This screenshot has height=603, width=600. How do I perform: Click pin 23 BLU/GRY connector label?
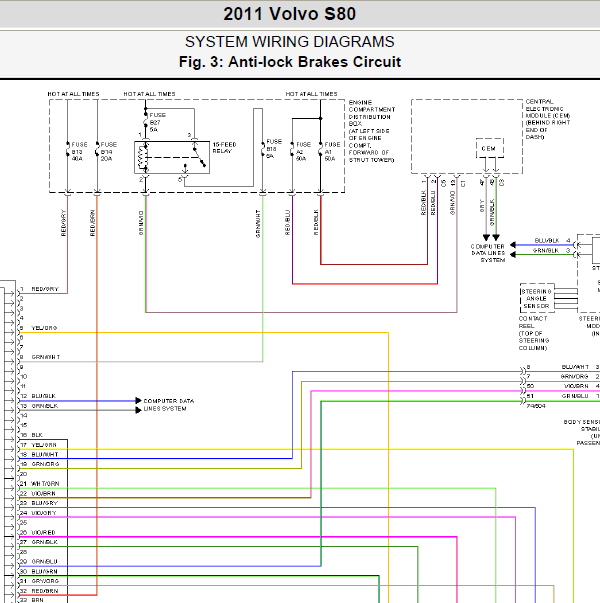pos(45,503)
